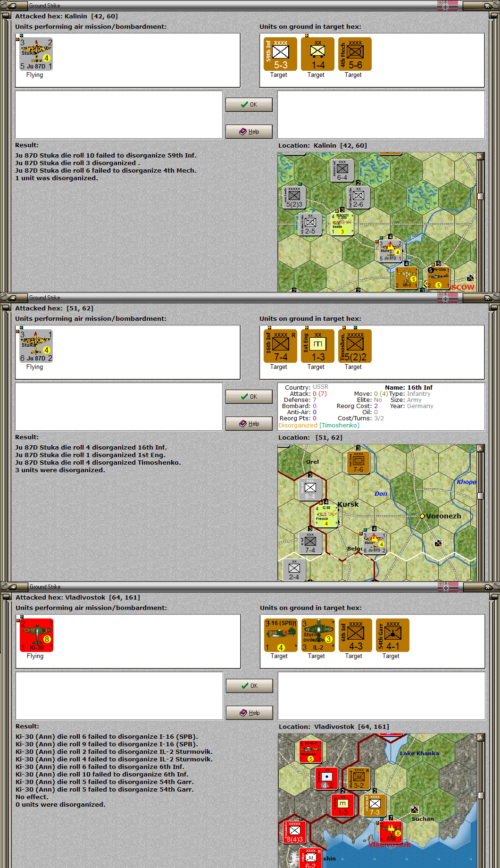Click the 7-4 counter on Kursk map
Screen dimensions: 500x868
click(x=310, y=543)
